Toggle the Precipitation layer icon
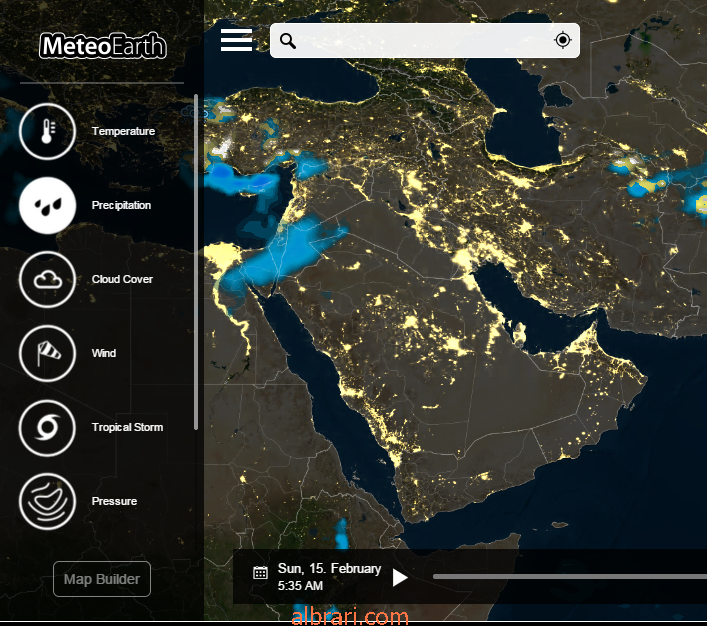This screenshot has height=626, width=707. click(47, 205)
